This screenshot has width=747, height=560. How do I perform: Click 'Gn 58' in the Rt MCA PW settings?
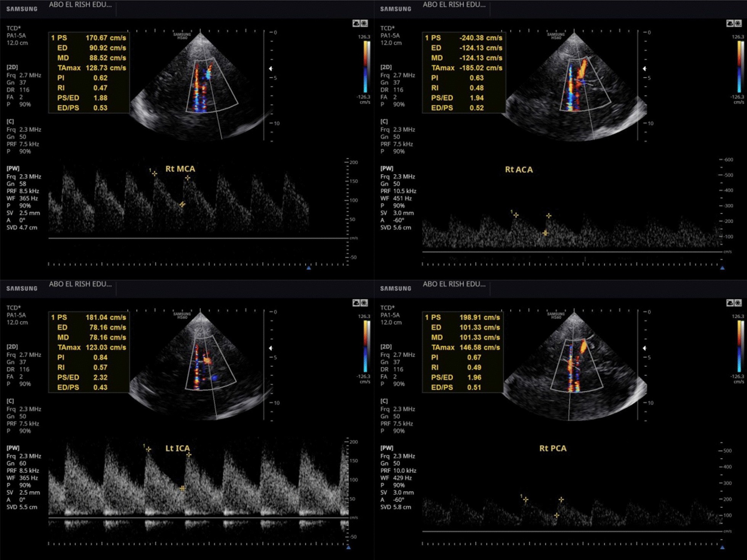(x=16, y=184)
